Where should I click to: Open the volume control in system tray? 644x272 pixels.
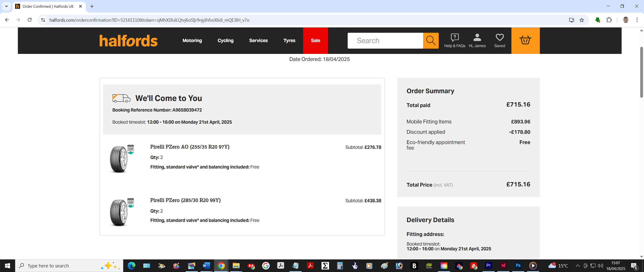click(x=600, y=266)
